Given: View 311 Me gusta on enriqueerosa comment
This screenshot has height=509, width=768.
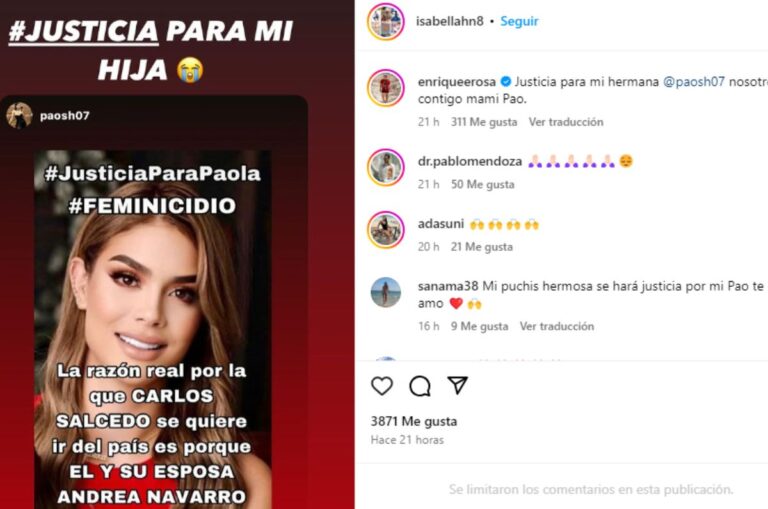Looking at the screenshot, I should tap(484, 122).
